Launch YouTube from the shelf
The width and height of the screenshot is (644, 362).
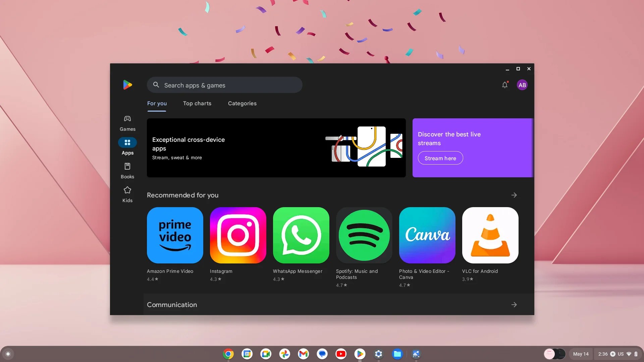tap(341, 354)
